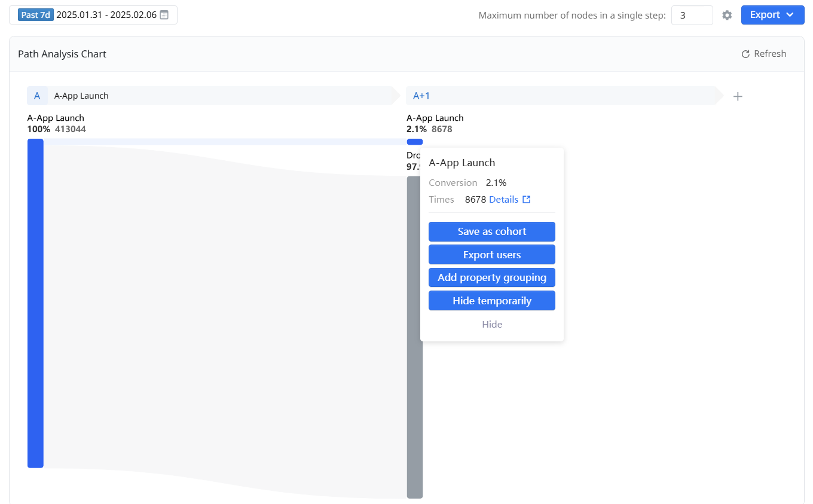This screenshot has height=504, width=813.
Task: Add a new step with plus icon
Action: click(x=738, y=96)
